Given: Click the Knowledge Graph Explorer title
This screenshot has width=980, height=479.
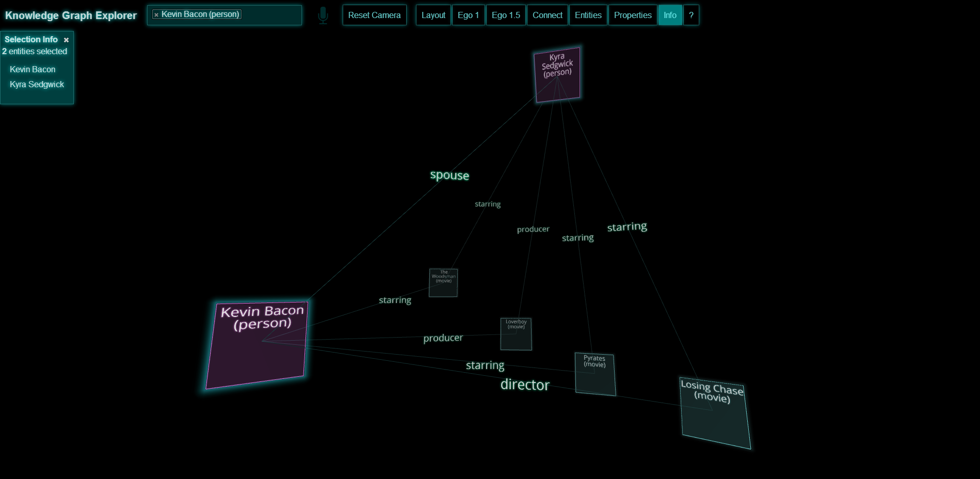Looking at the screenshot, I should pos(71,15).
